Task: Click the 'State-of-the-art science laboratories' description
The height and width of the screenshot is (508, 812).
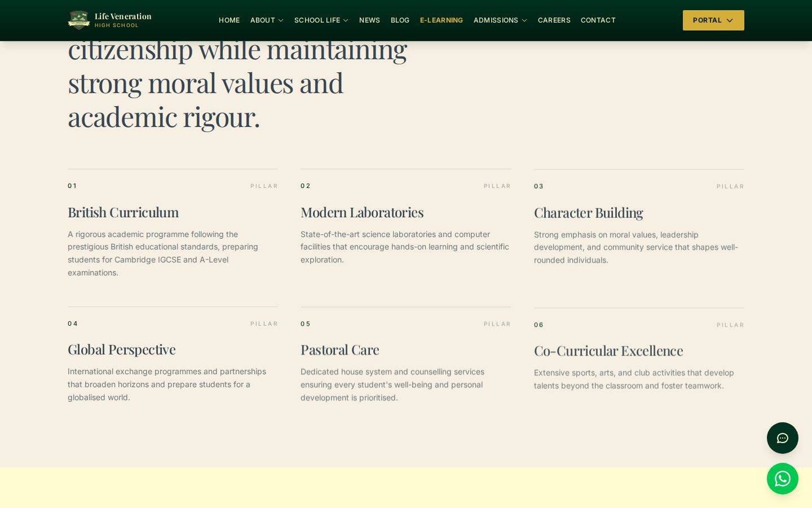Action: point(405,247)
